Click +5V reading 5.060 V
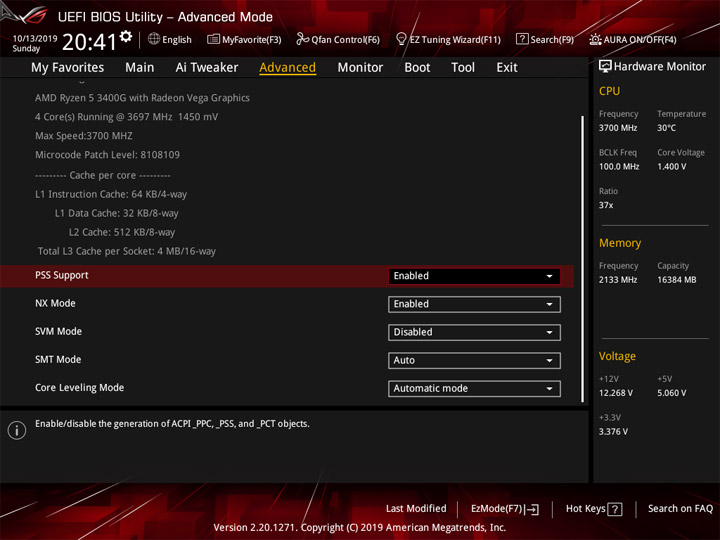Screen dimensions: 720x540 [671, 393]
